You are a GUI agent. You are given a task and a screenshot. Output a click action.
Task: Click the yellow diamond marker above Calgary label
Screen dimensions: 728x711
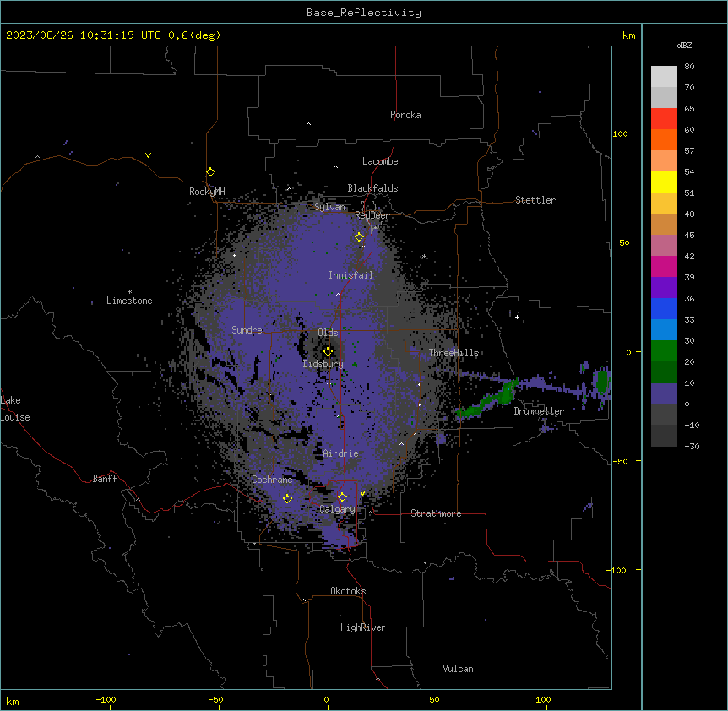[342, 497]
